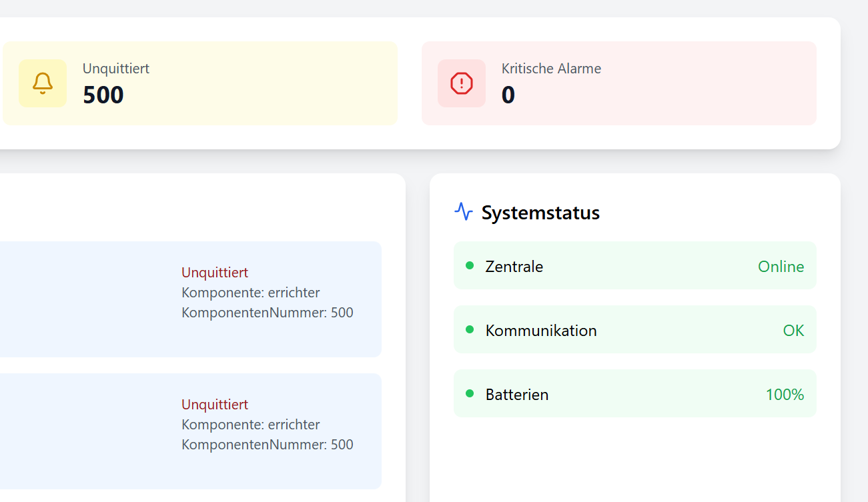Screen dimensions: 868x502
Task: Click "KomponentenNummer: 500" in the lower alarm entry
Action: click(x=268, y=445)
